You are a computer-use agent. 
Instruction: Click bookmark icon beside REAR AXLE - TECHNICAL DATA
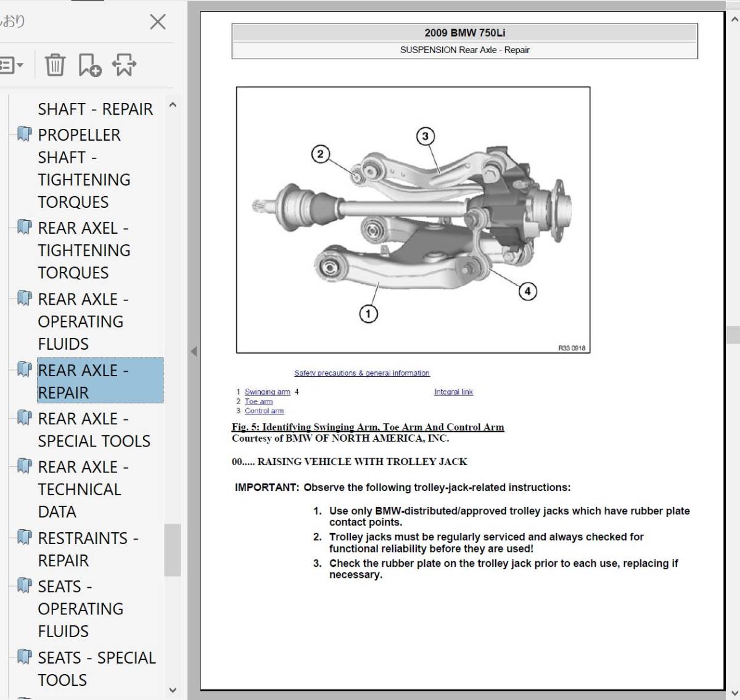pyautogui.click(x=24, y=466)
